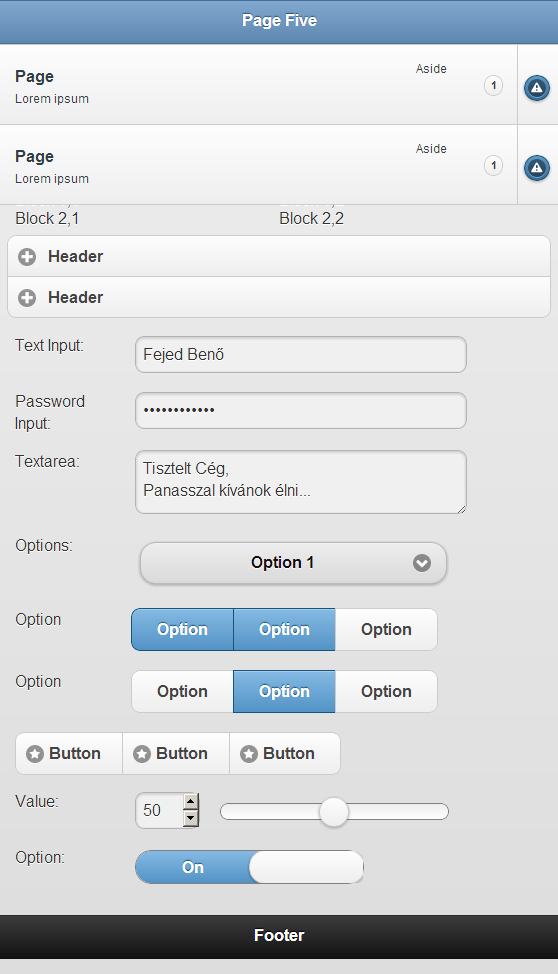The image size is (558, 974).
Task: Click the star icon on middle Button
Action: [x=142, y=754]
